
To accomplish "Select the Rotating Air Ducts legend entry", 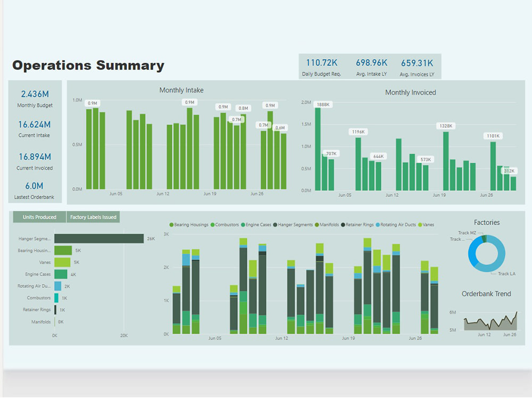I will point(395,225).
